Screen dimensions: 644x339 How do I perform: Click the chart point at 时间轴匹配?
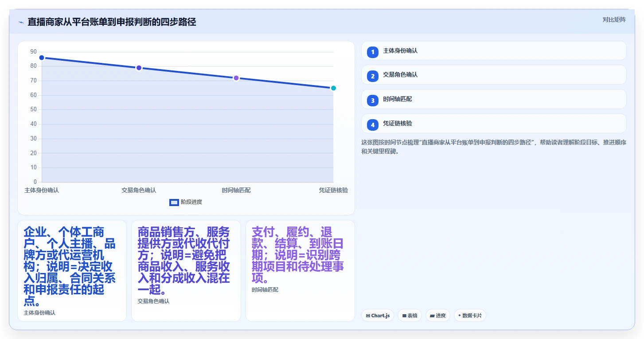pyautogui.click(x=236, y=78)
